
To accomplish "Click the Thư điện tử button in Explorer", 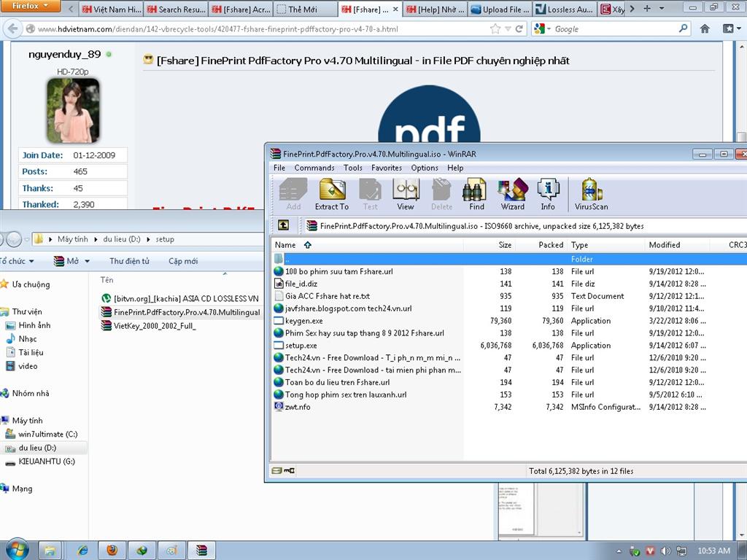I will 129,261.
